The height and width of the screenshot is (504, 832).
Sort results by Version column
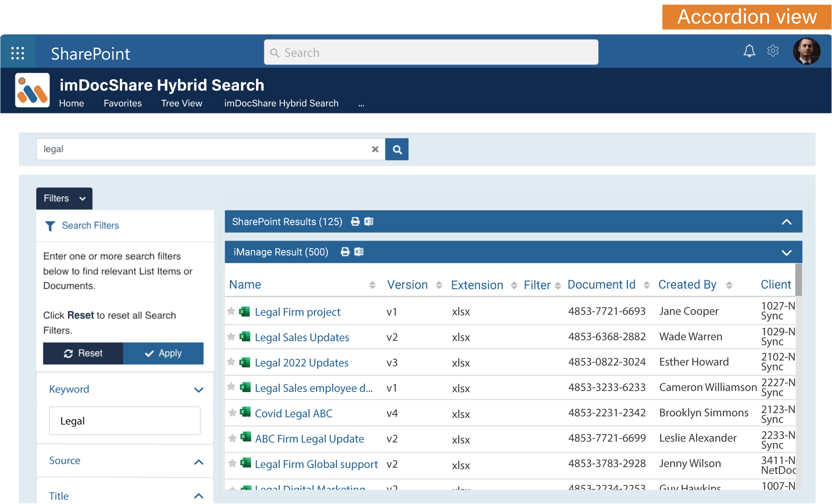point(439,285)
